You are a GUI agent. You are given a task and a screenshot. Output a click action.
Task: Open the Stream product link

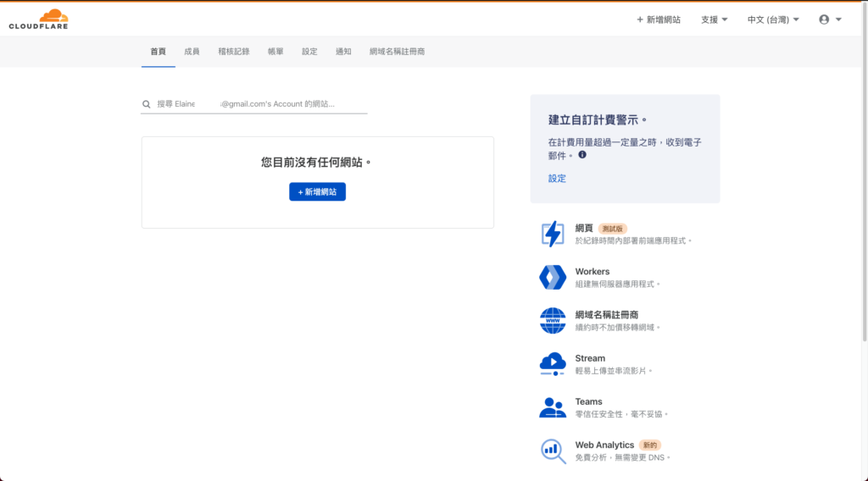coord(590,358)
